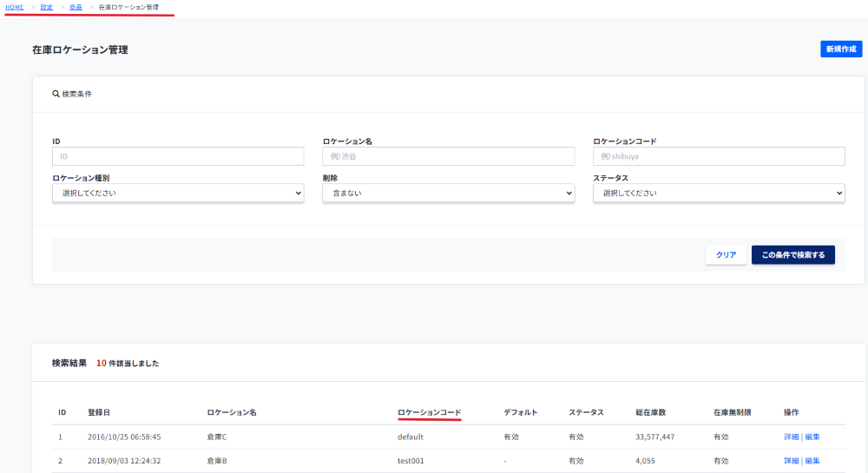Open 編集 for 倉庫B row
This screenshot has height=473, width=868.
pyautogui.click(x=812, y=461)
